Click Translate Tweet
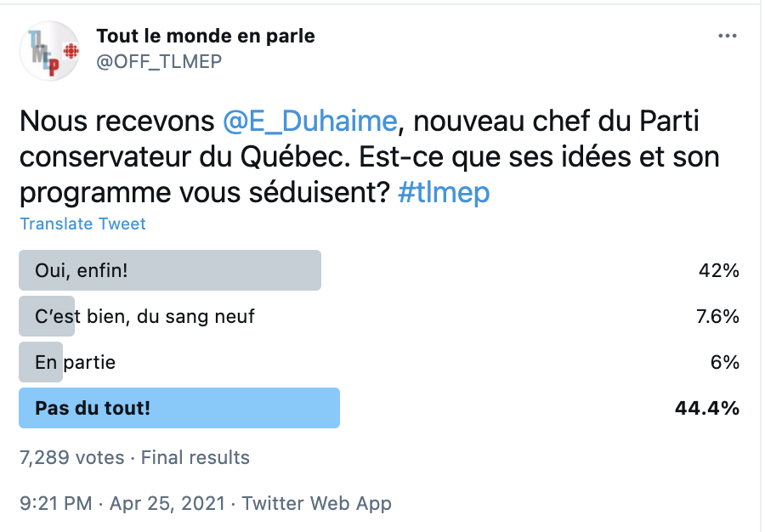765x532 pixels. 82,224
